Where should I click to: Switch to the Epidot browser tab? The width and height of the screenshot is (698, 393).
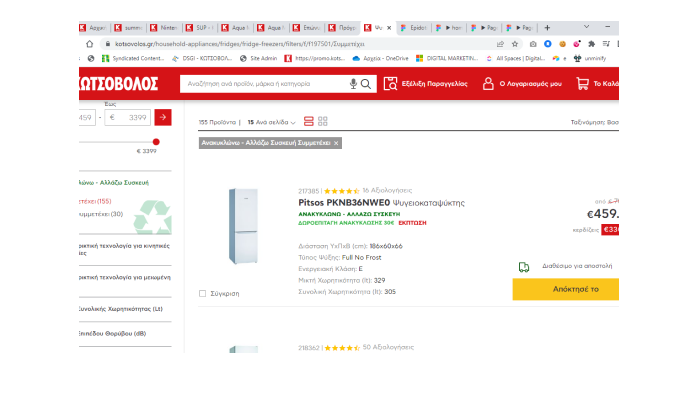click(414, 28)
